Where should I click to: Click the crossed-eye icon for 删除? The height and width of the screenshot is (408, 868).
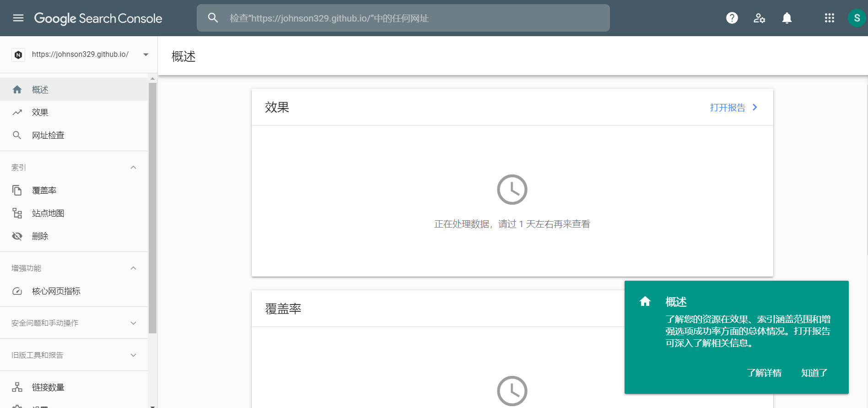pyautogui.click(x=17, y=236)
